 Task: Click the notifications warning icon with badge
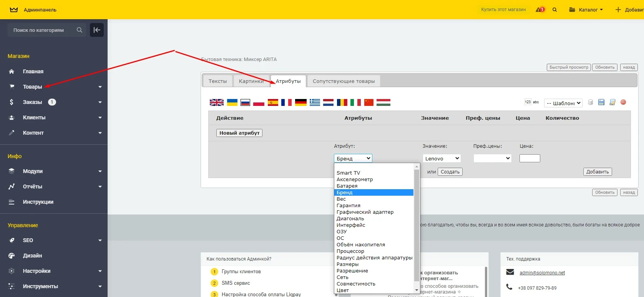click(x=540, y=10)
